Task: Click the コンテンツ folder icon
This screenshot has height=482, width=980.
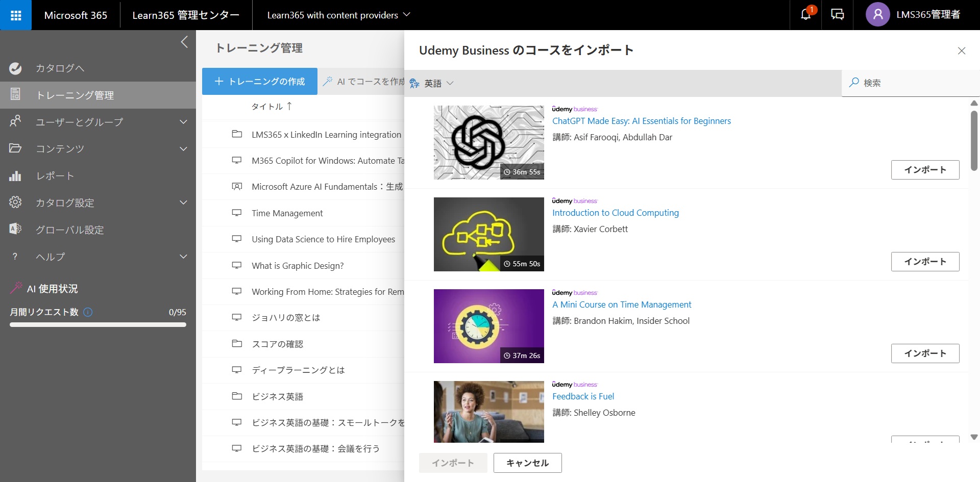Action: 15,148
